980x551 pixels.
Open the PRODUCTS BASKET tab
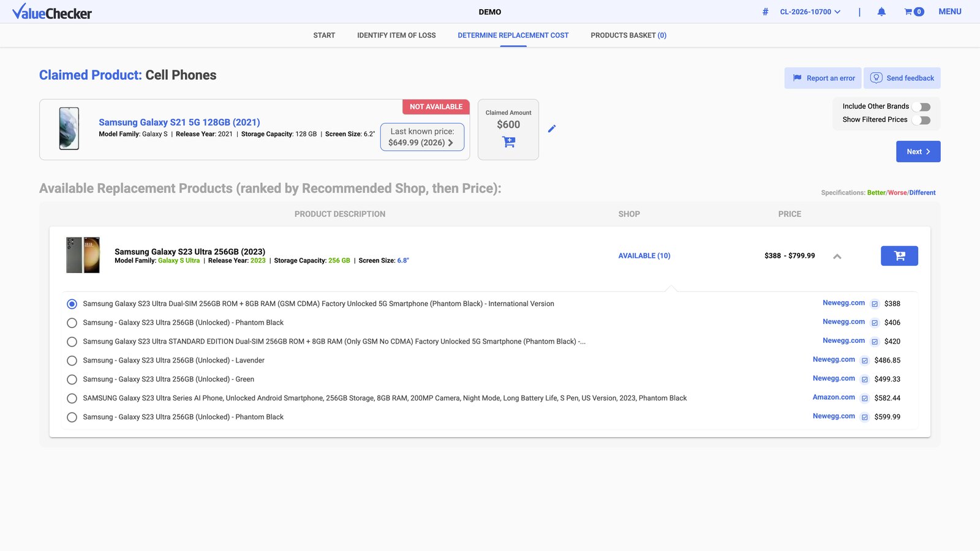point(628,36)
